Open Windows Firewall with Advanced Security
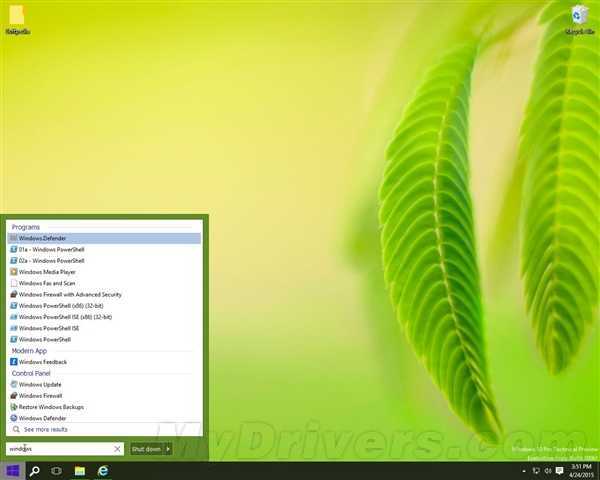Viewport: 600px width, 480px height. click(x=104, y=294)
